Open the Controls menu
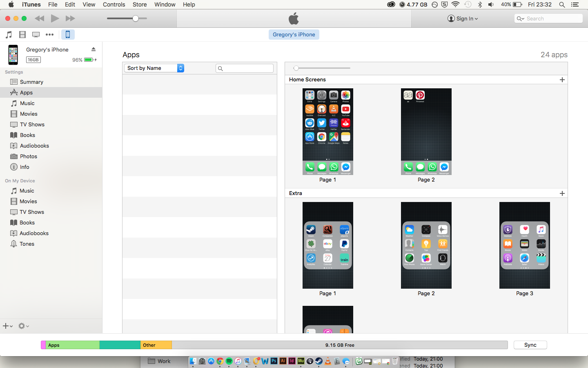 click(114, 4)
